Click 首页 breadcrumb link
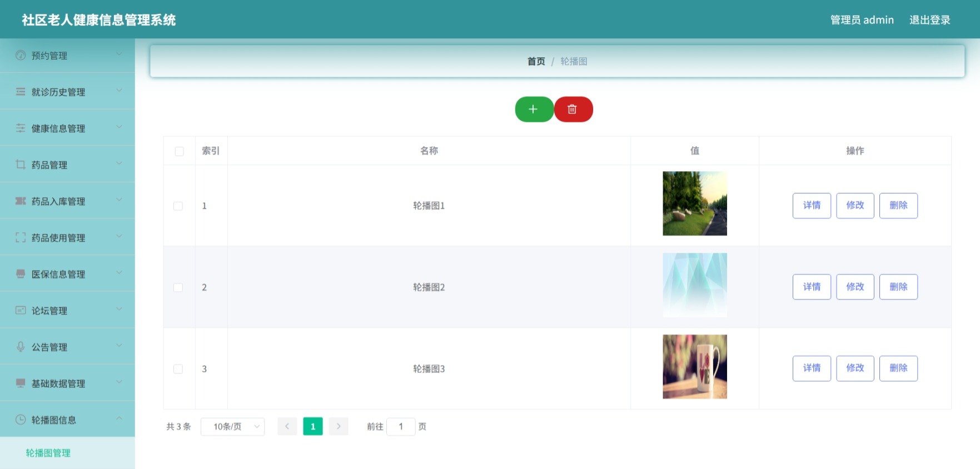 (x=536, y=61)
